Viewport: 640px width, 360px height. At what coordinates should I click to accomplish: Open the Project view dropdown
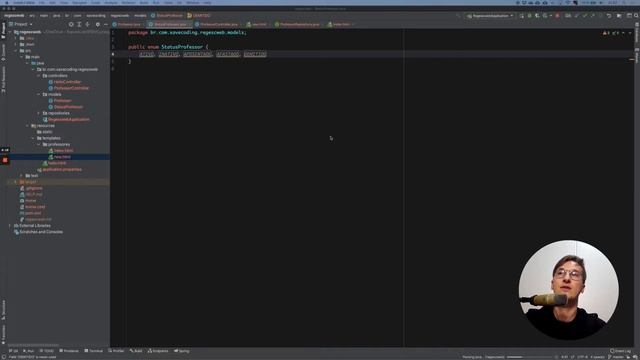(x=21, y=24)
